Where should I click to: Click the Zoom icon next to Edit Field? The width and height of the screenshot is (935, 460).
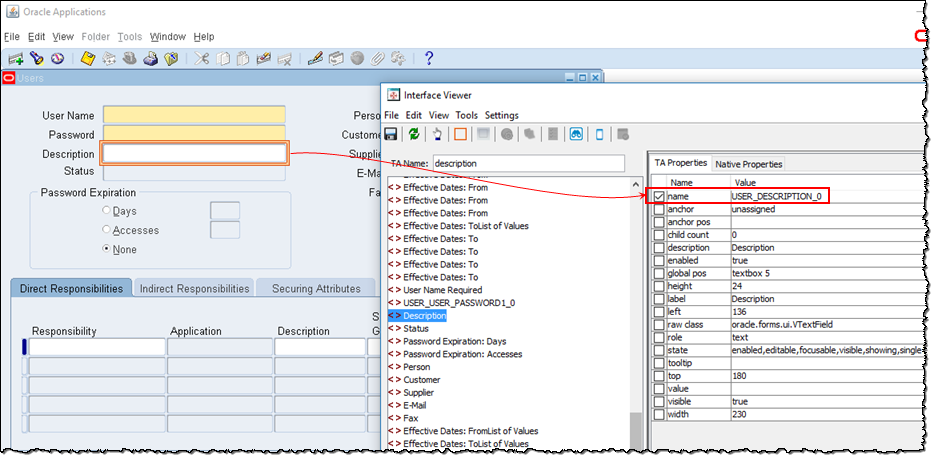(x=336, y=58)
